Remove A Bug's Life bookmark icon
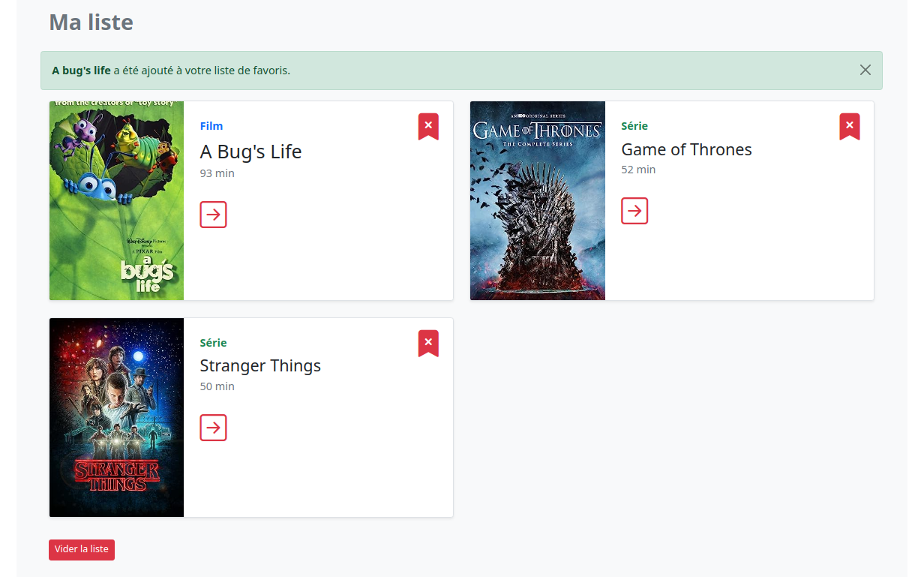 [x=428, y=127]
